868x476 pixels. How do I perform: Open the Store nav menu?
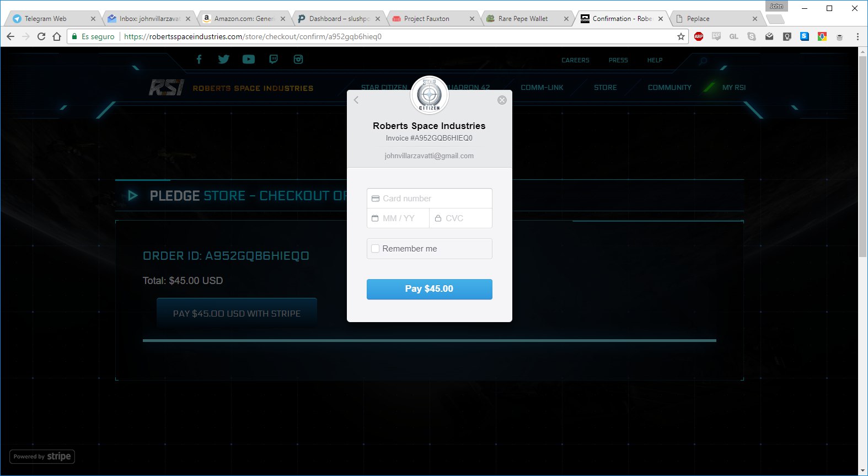click(x=606, y=88)
